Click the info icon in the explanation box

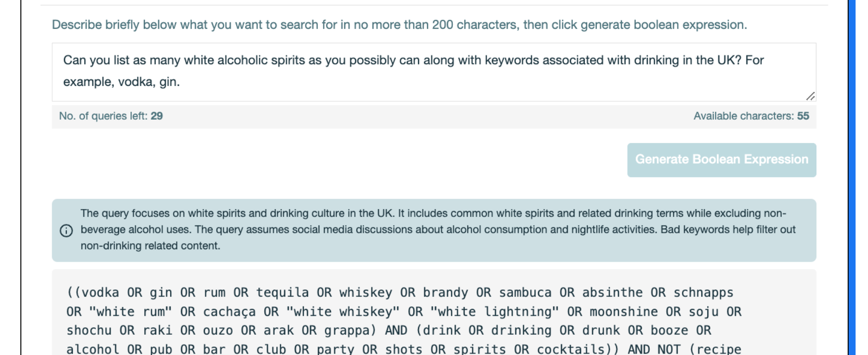(x=66, y=230)
